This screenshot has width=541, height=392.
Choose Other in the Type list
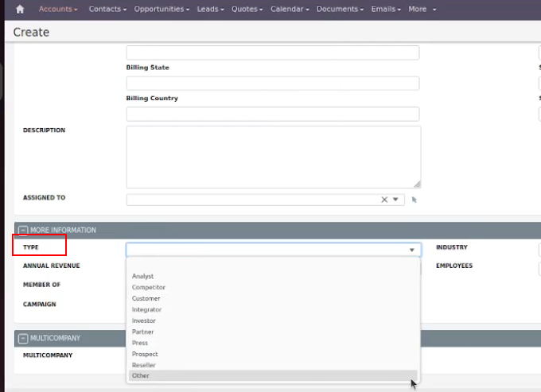click(141, 375)
